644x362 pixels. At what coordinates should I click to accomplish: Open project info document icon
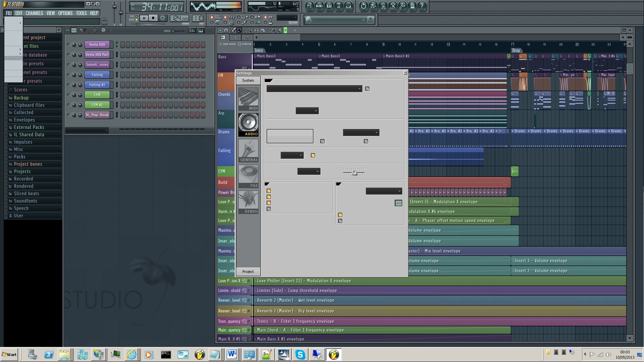412,6
